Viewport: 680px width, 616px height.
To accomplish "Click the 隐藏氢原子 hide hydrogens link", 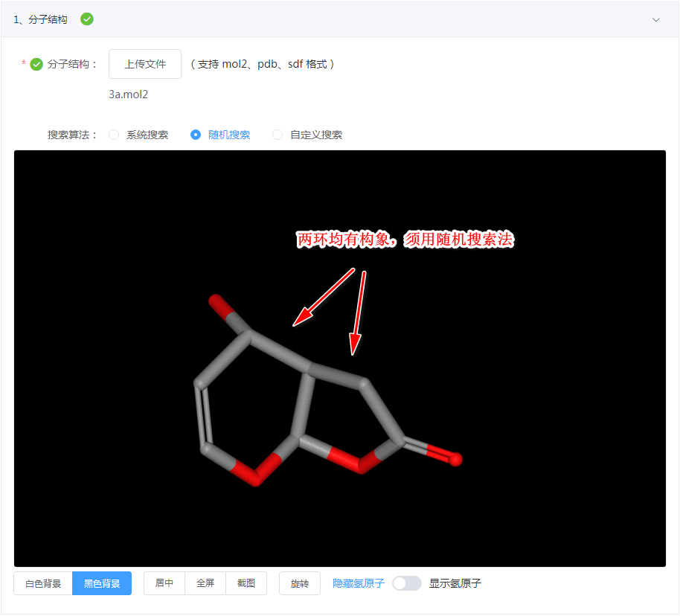I will 358,583.
